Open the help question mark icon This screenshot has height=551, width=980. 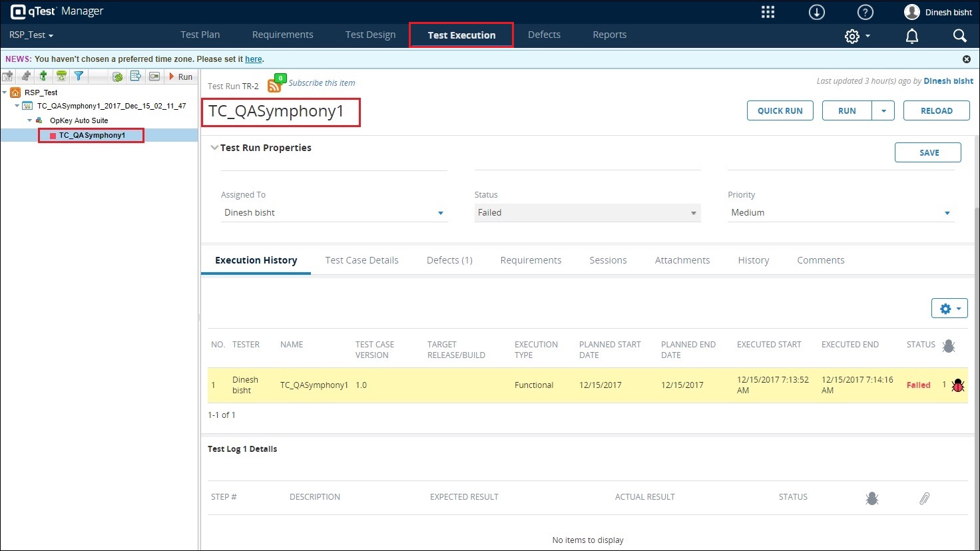point(865,12)
